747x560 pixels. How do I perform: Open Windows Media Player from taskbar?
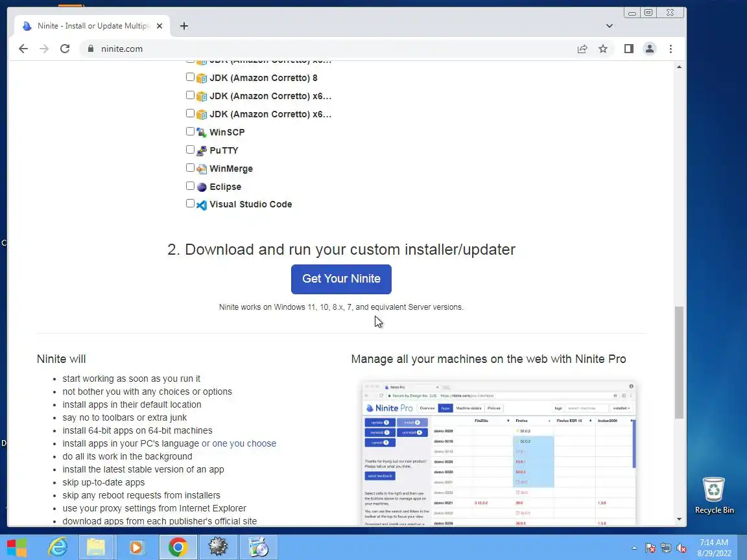[136, 546]
